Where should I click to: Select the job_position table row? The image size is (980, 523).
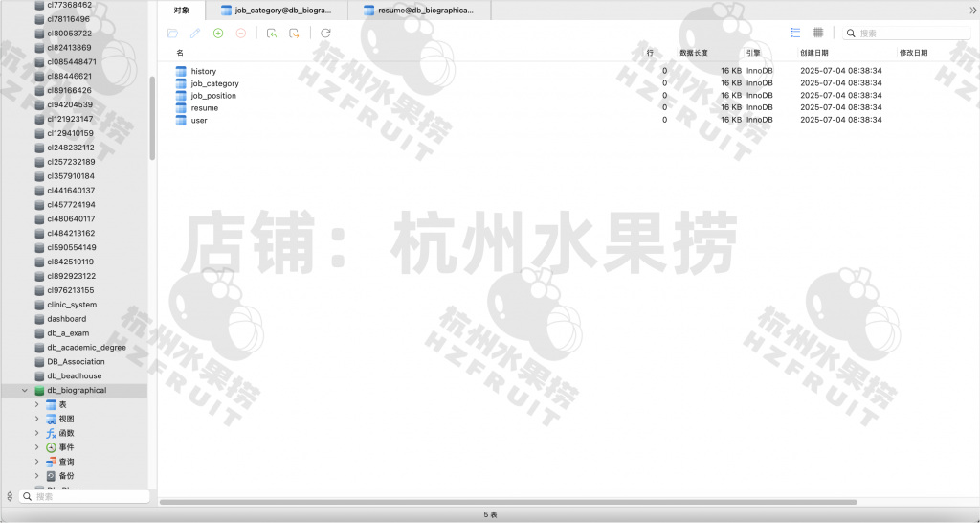pyautogui.click(x=213, y=96)
